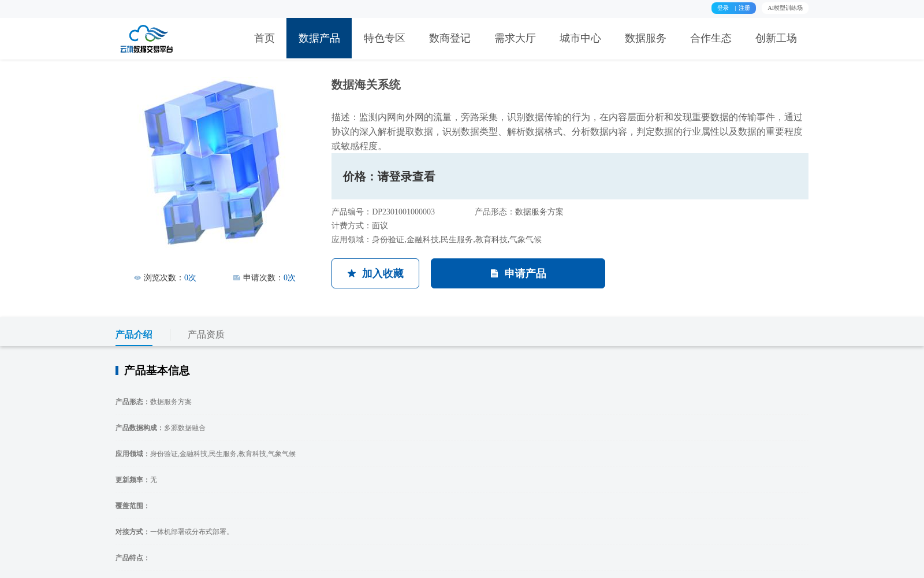Add product to favorites with 加入收藏
Screen dimensions: 924x578
coord(375,273)
